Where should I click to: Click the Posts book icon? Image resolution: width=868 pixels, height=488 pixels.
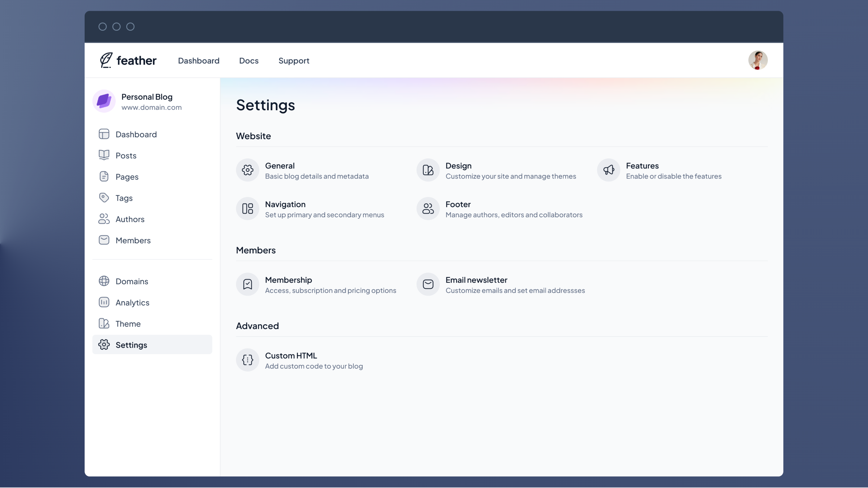tap(104, 155)
